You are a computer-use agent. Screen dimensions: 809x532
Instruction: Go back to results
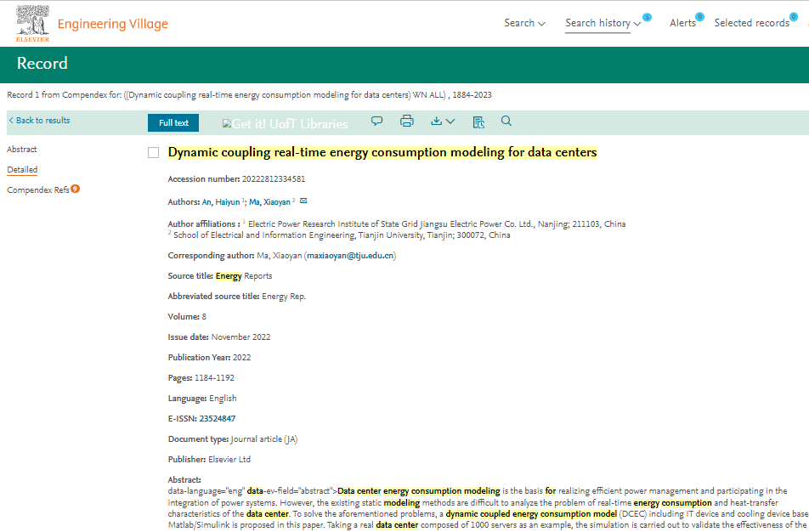point(40,120)
